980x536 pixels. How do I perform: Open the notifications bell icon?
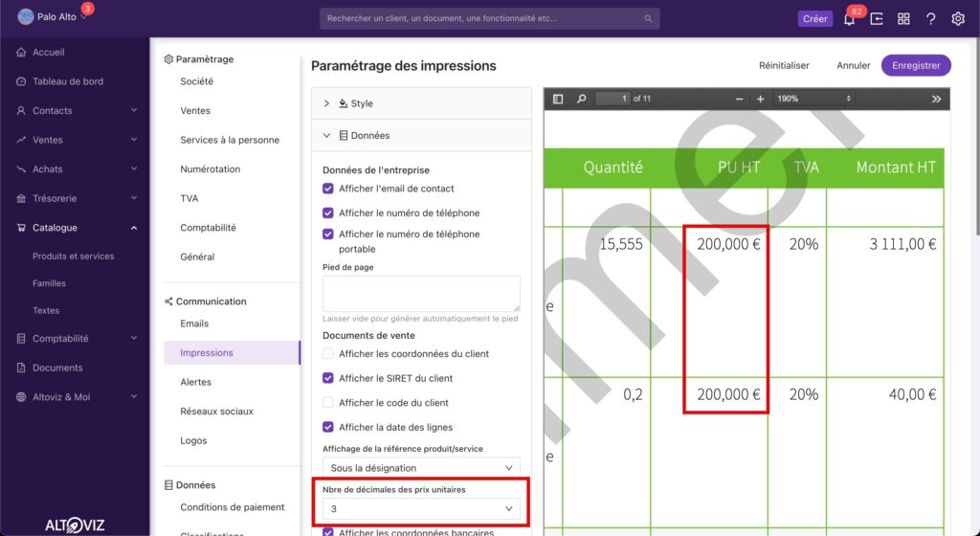coord(849,19)
